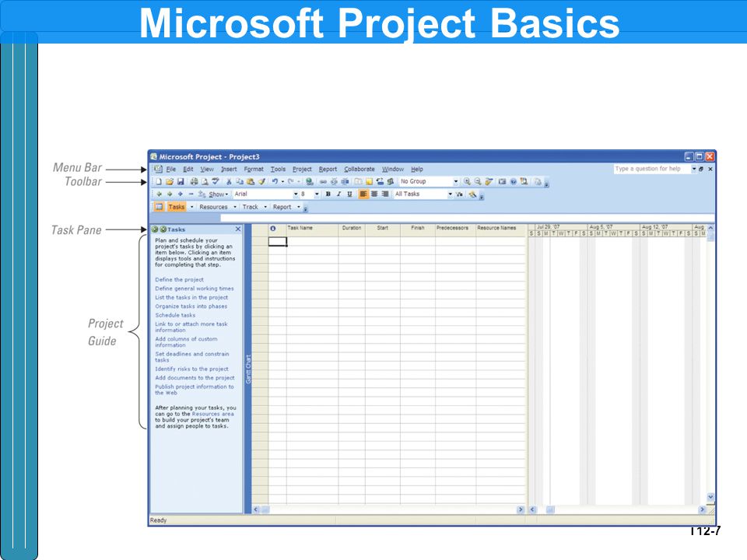Click the Copy icon in the toolbar
This screenshot has height=560, width=747.
pyautogui.click(x=240, y=181)
